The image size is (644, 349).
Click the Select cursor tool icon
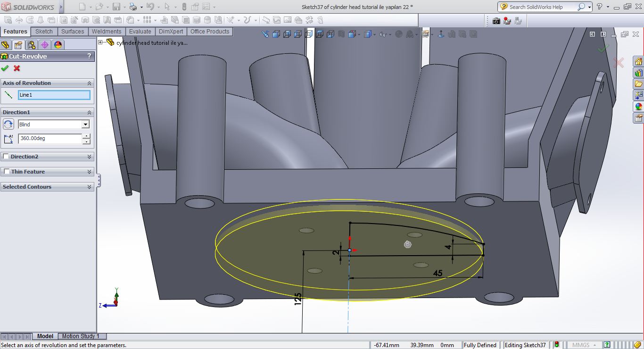tap(167, 7)
